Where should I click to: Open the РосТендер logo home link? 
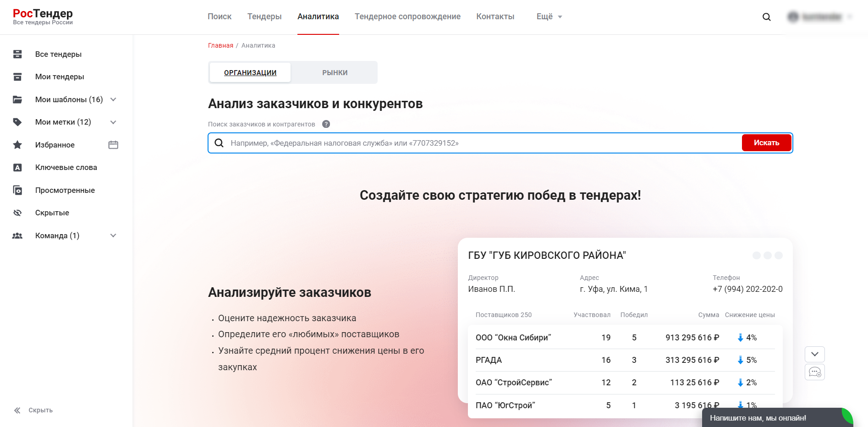[43, 16]
